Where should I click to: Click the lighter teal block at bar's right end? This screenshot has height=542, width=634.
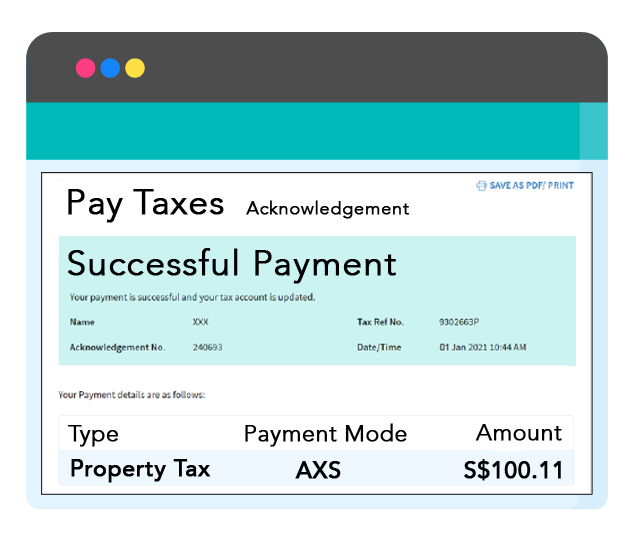click(x=593, y=131)
